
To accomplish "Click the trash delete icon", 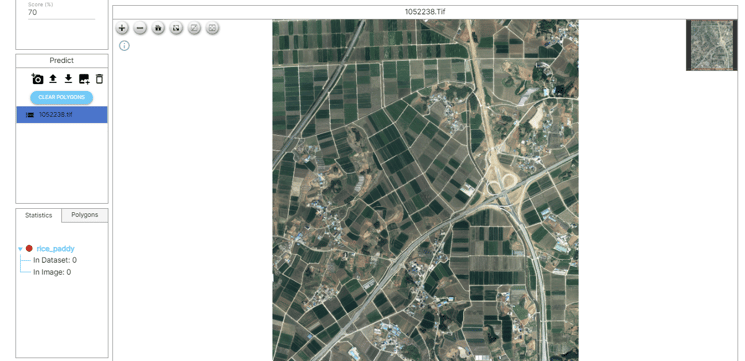I will point(99,79).
